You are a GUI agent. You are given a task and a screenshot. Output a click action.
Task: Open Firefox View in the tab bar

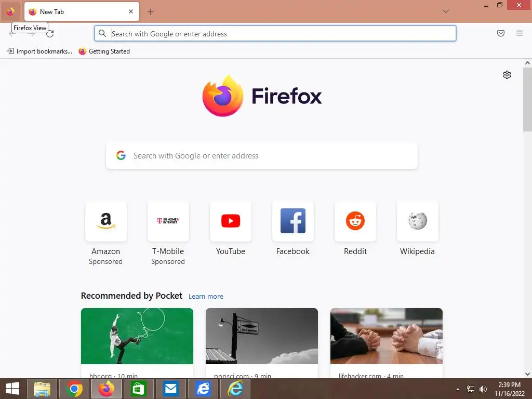(x=10, y=11)
